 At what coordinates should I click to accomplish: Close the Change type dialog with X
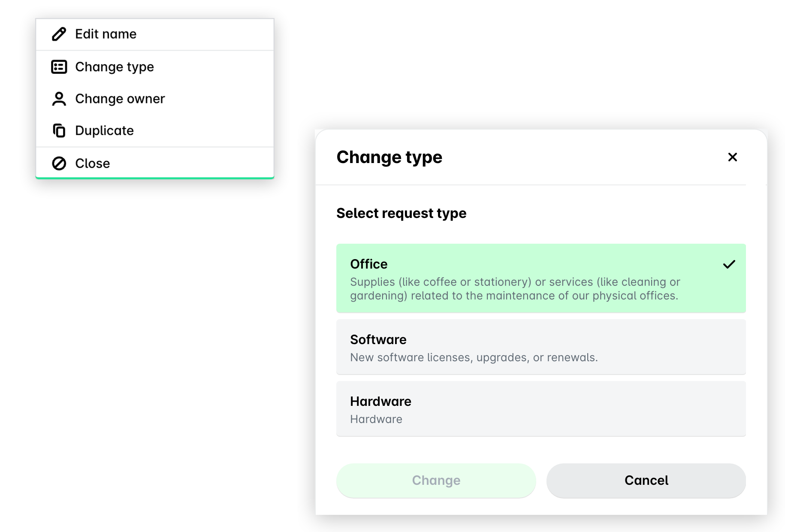732,157
